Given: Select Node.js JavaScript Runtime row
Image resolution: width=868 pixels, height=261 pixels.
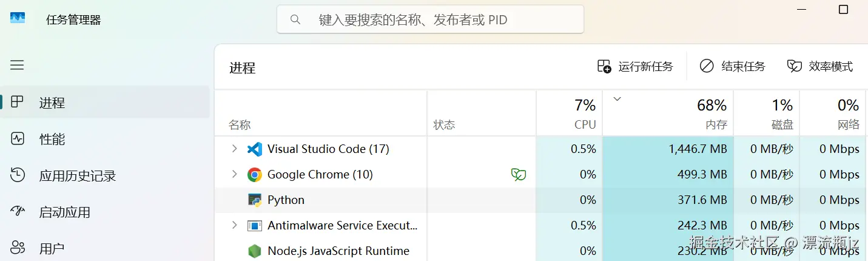Looking at the screenshot, I should point(541,250).
